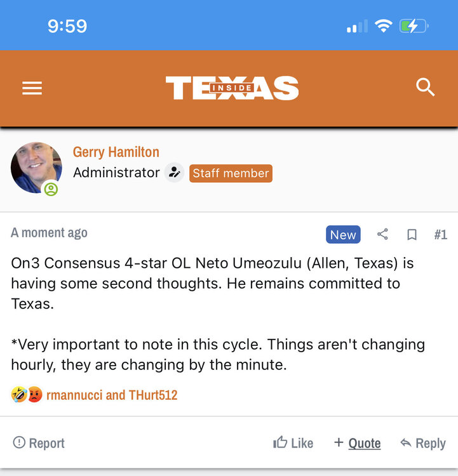Report this post

click(x=39, y=443)
